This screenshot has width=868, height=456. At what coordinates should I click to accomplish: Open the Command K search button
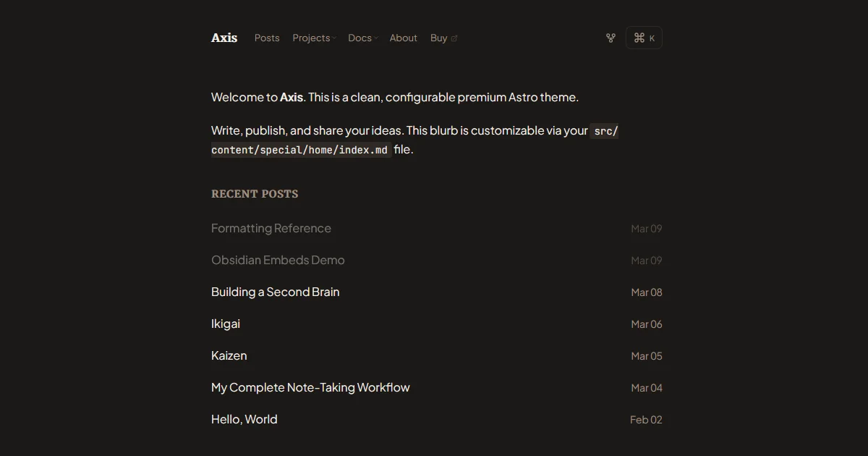pos(644,38)
